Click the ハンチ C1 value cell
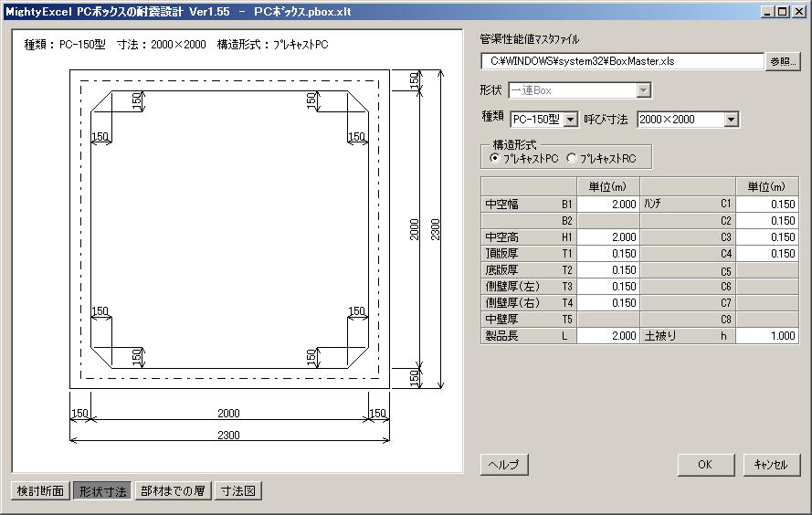 point(767,205)
